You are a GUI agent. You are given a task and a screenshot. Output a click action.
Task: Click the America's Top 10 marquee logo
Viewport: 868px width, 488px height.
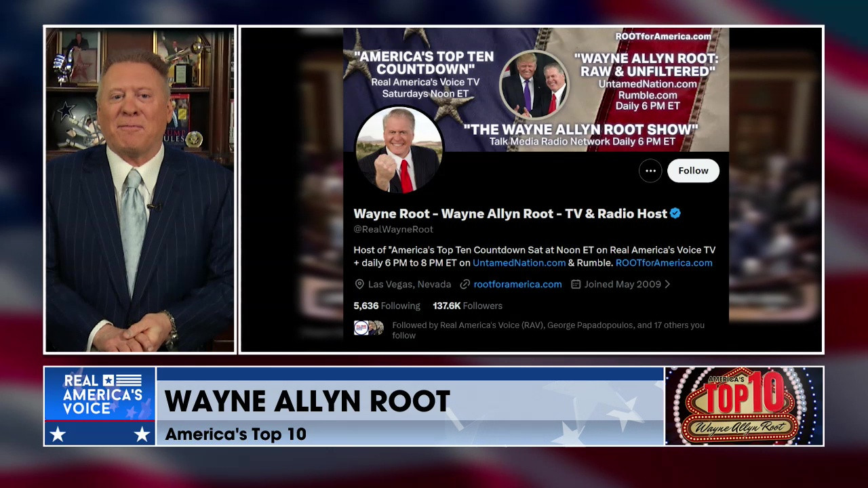click(744, 406)
